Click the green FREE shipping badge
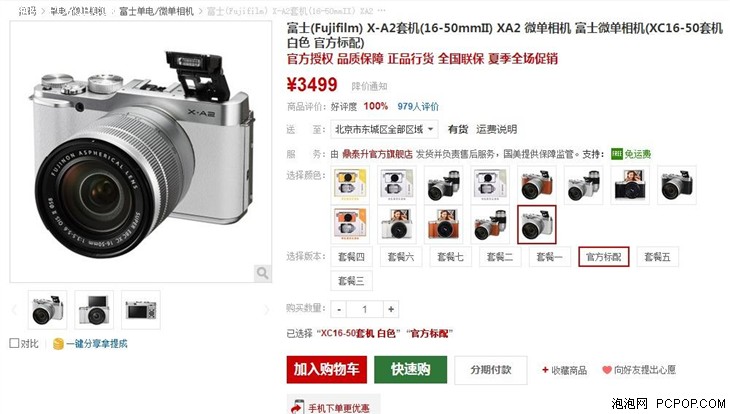The width and height of the screenshot is (730, 414). pyautogui.click(x=617, y=154)
